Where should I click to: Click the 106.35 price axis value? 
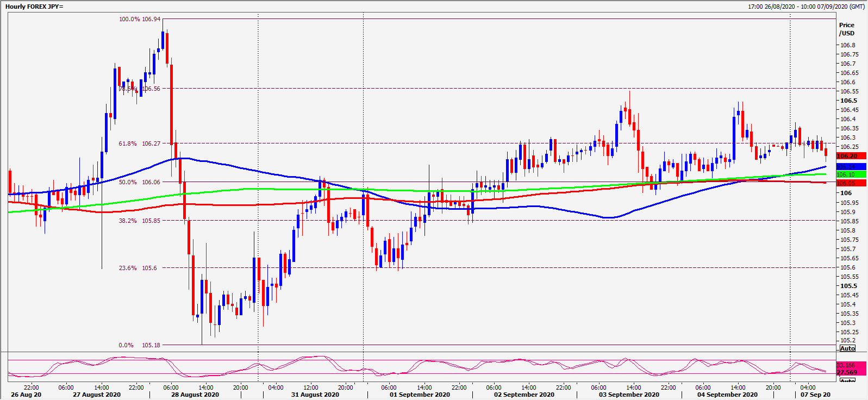850,128
